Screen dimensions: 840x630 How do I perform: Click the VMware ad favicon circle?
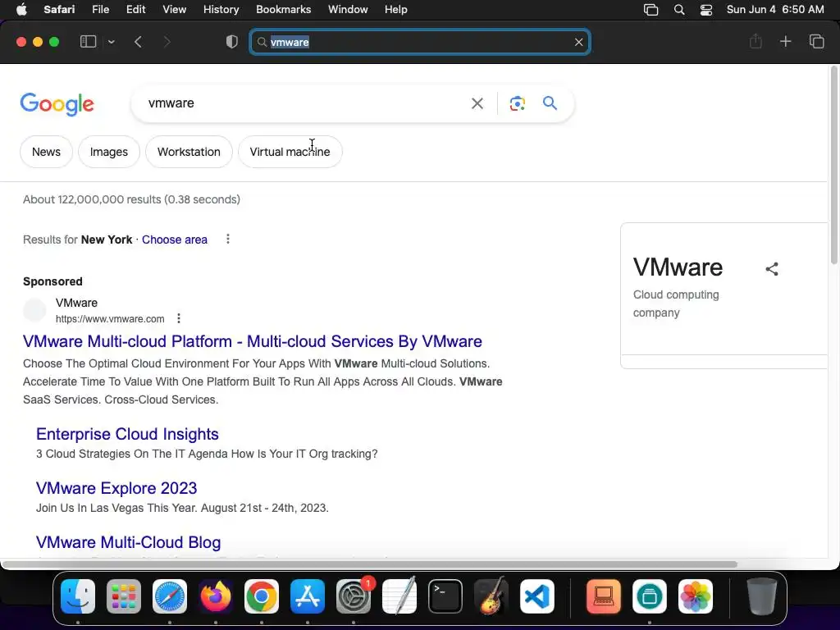pos(34,311)
